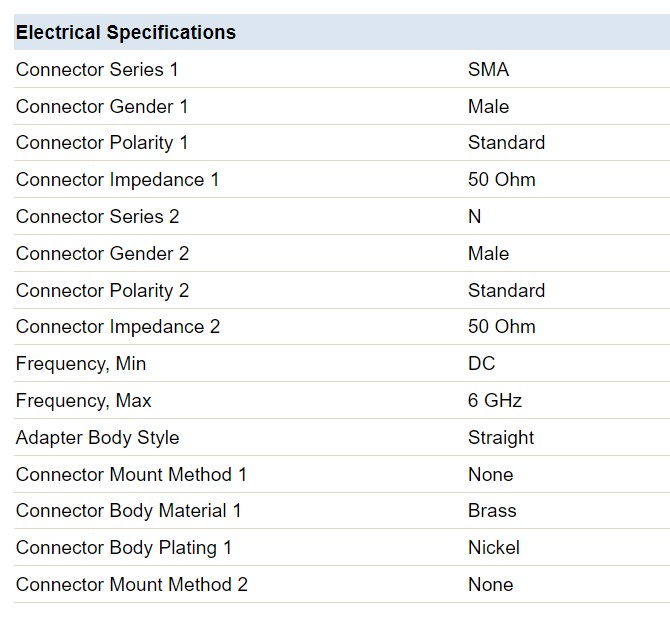Click the Nickel body plating value
This screenshot has height=619, width=670.
(494, 548)
